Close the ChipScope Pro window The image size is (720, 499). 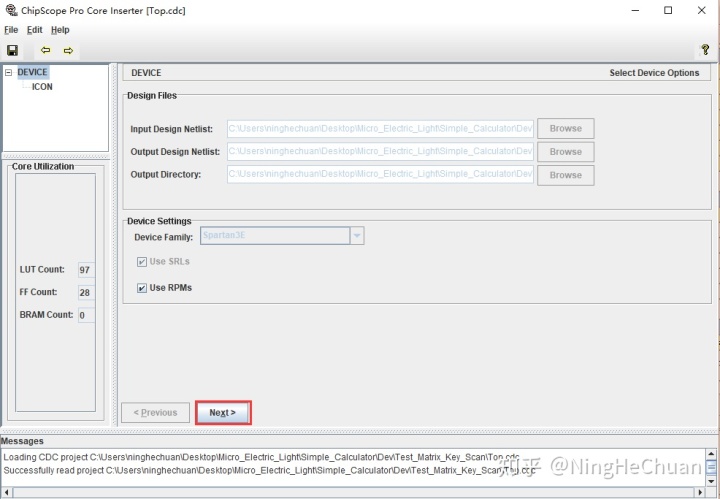pyautogui.click(x=702, y=10)
